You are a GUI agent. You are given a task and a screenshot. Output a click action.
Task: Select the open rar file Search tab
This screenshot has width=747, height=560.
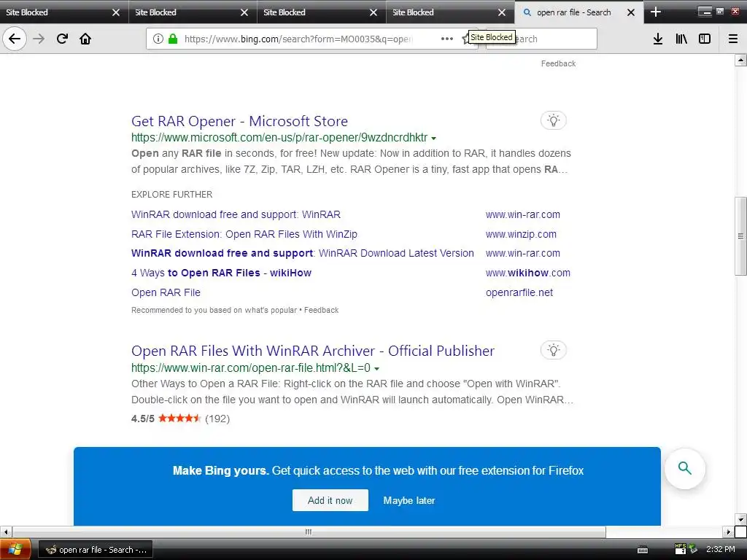tap(578, 12)
